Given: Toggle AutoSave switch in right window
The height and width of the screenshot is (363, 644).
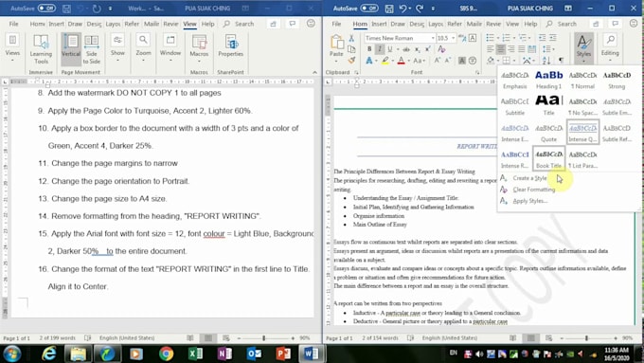Looking at the screenshot, I should point(369,9).
